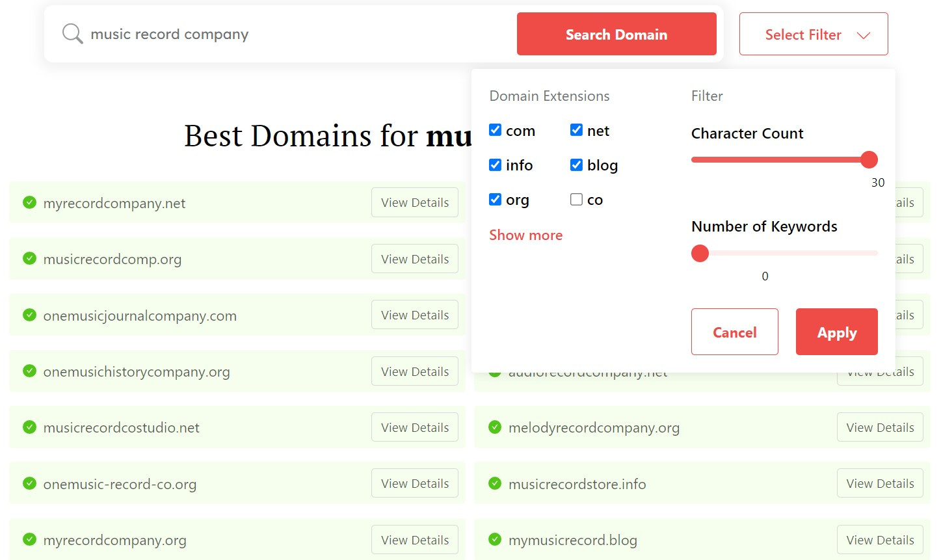This screenshot has height=560, width=941.
Task: View Details for onemusic-record-co.org
Action: pyautogui.click(x=415, y=483)
